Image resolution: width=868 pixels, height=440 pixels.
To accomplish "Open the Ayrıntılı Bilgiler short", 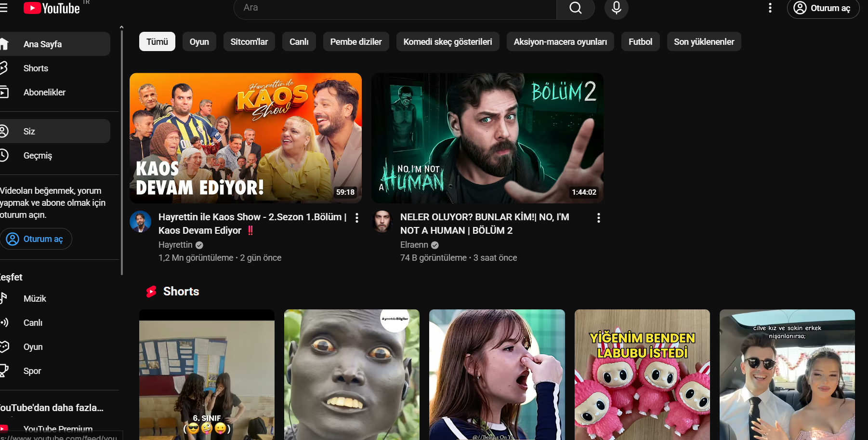I will (x=352, y=374).
